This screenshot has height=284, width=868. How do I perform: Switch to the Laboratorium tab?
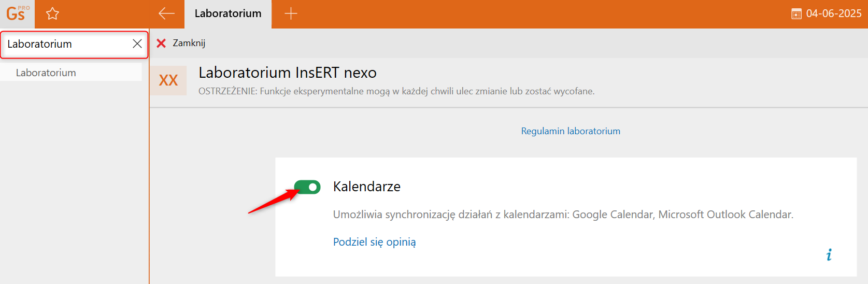(228, 13)
